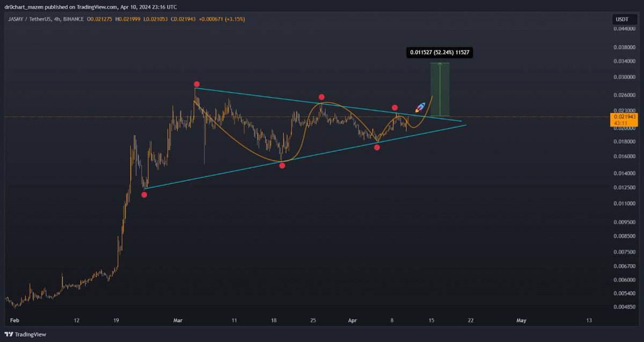Click the green price range projection box
The width and height of the screenshot is (644, 342).
pos(440,89)
